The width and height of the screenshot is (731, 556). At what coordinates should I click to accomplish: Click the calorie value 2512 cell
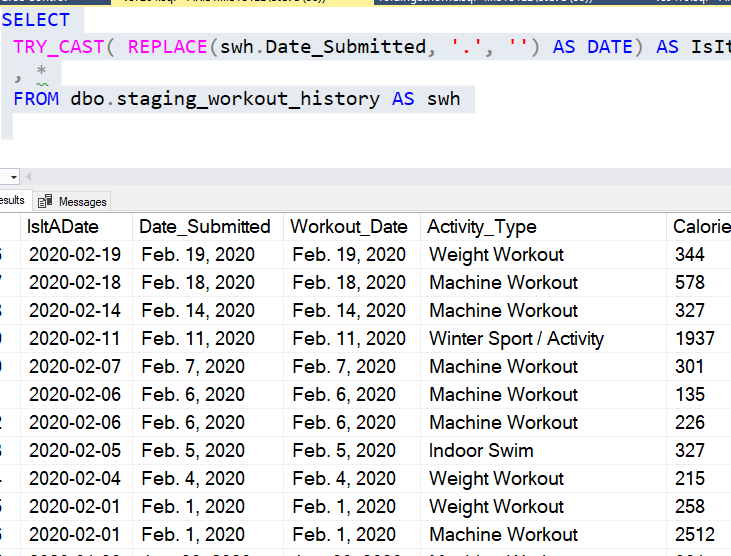tap(695, 535)
